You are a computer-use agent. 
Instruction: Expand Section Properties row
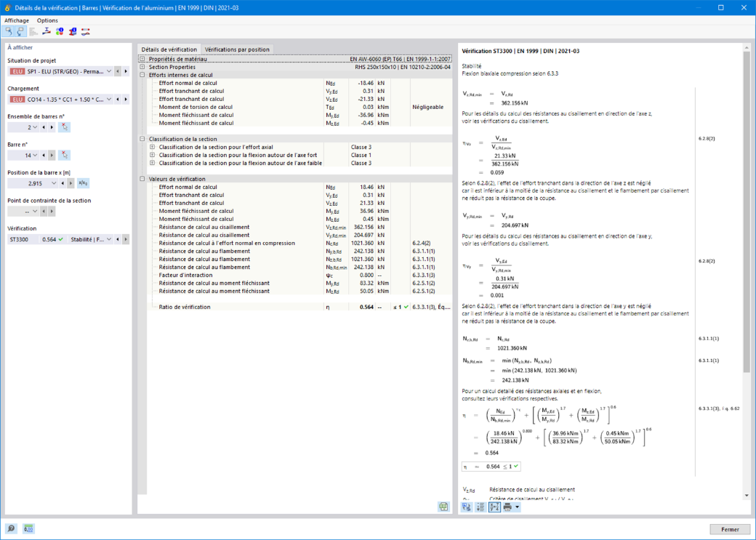coord(142,67)
